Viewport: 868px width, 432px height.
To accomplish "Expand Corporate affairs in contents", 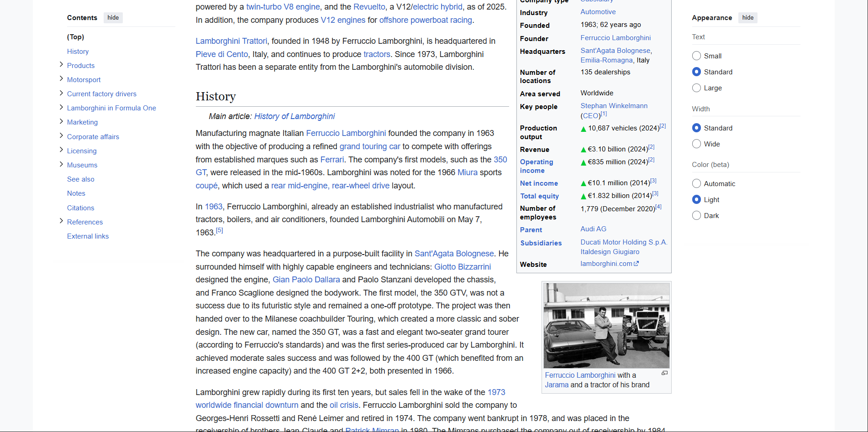I will click(x=61, y=136).
